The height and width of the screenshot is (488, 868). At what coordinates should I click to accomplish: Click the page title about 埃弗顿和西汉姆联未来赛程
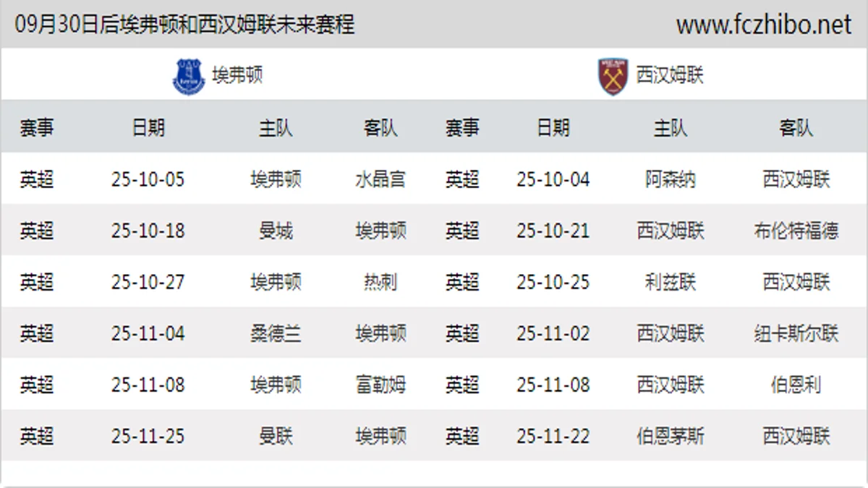pyautogui.click(x=184, y=25)
